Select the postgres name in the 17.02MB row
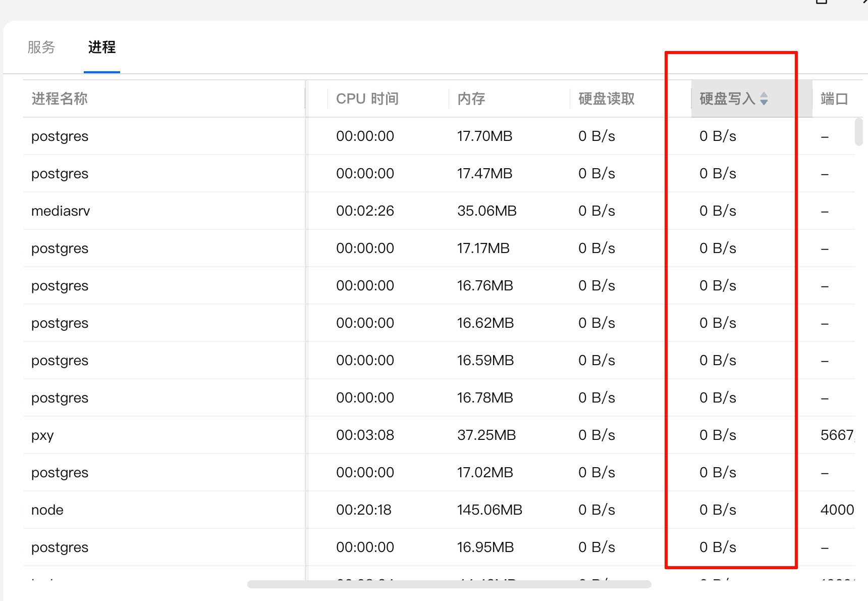Screen dimensions: 868x601 pyautogui.click(x=60, y=473)
